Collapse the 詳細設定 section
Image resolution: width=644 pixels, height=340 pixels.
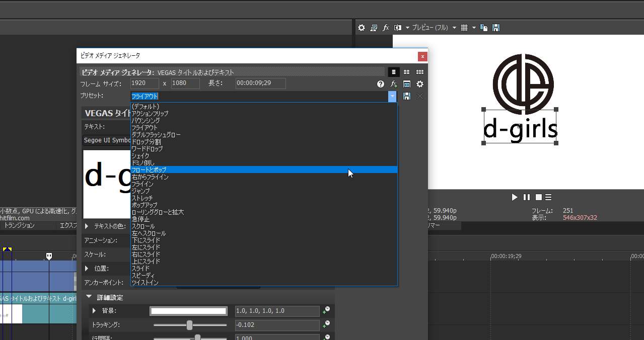pyautogui.click(x=89, y=297)
